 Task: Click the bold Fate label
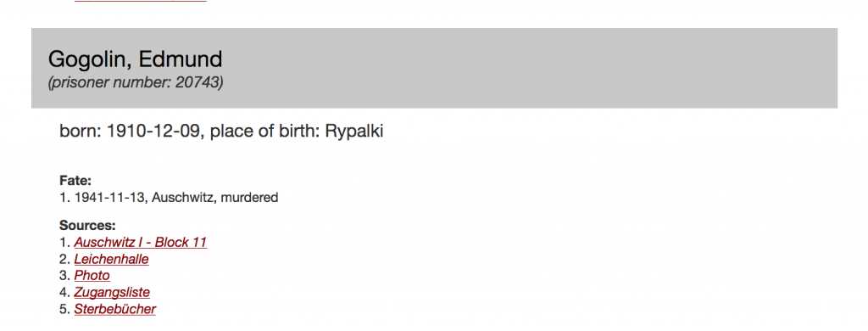[x=75, y=180]
